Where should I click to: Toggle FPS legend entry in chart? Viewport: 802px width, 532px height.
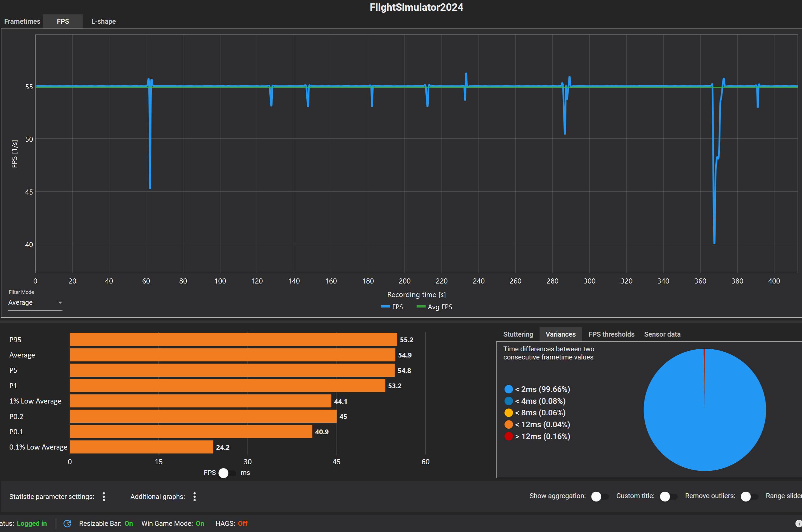pos(392,307)
